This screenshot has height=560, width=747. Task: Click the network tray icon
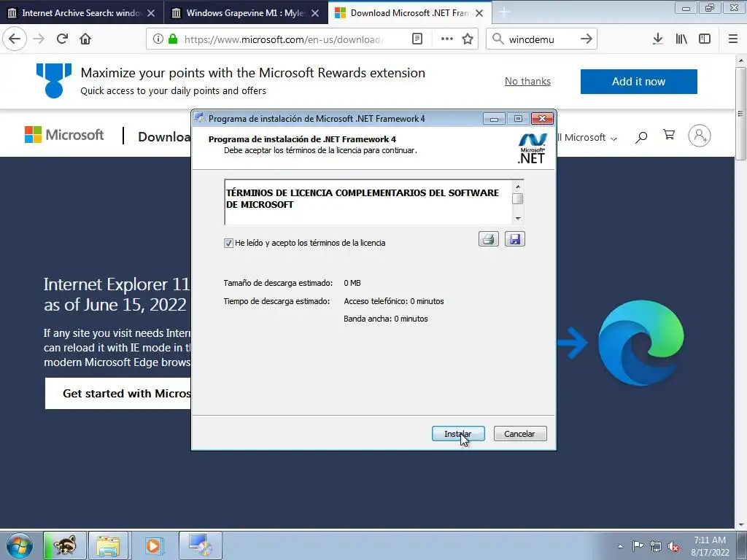click(656, 546)
